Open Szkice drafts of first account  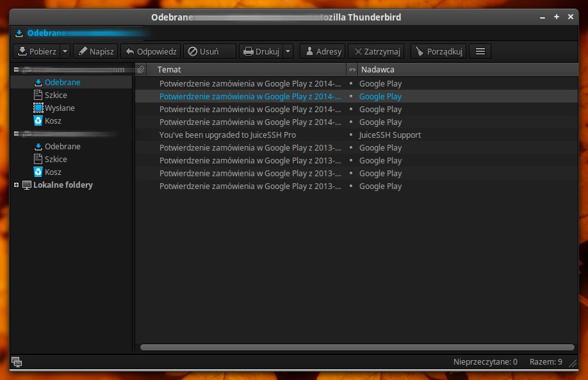pos(56,95)
